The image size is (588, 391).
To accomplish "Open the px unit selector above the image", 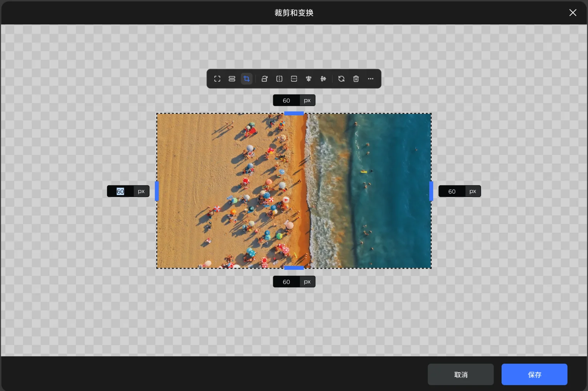I will point(307,100).
